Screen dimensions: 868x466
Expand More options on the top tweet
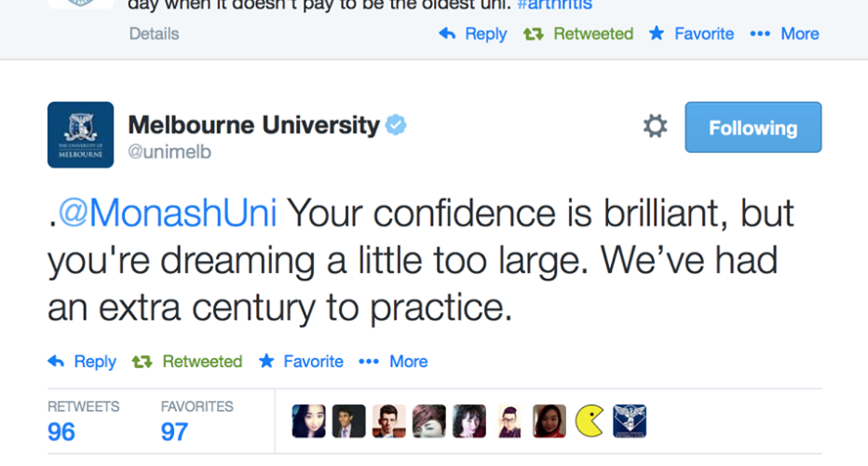coord(784,34)
